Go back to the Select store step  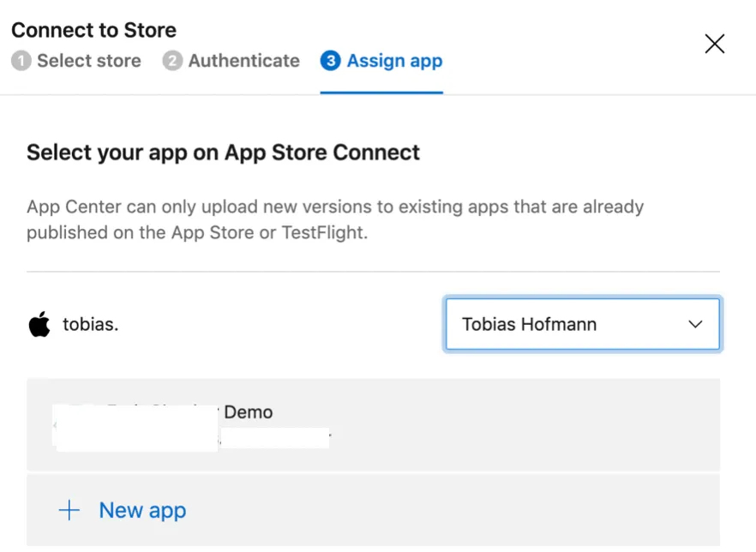(88, 62)
